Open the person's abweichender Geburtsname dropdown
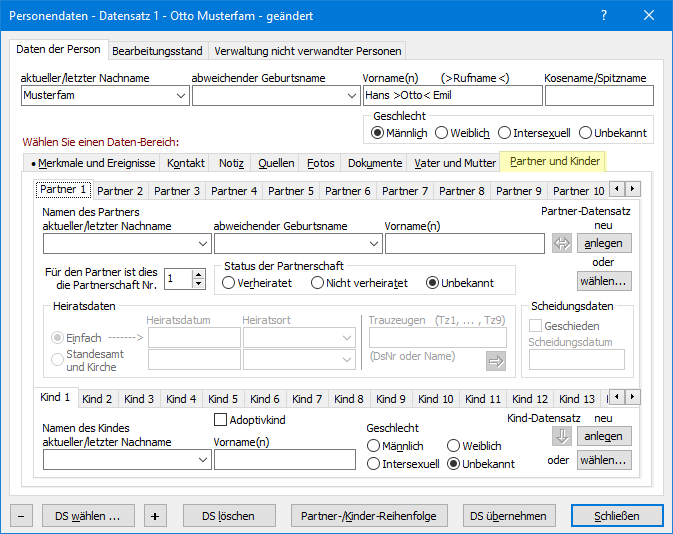Screen dimensions: 673x534 (x=350, y=96)
